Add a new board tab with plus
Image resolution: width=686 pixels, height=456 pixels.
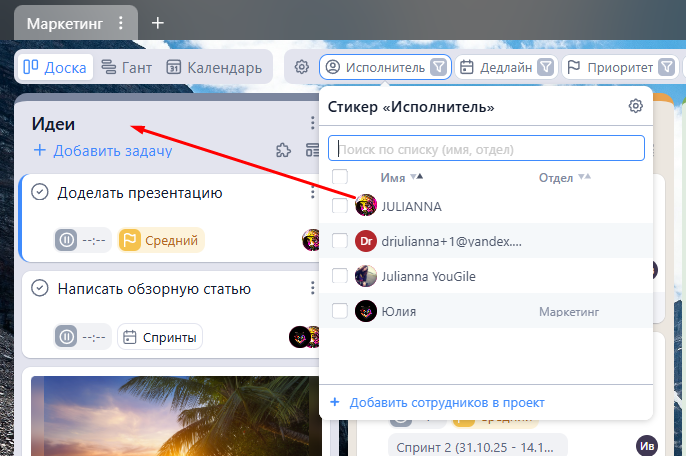point(158,23)
